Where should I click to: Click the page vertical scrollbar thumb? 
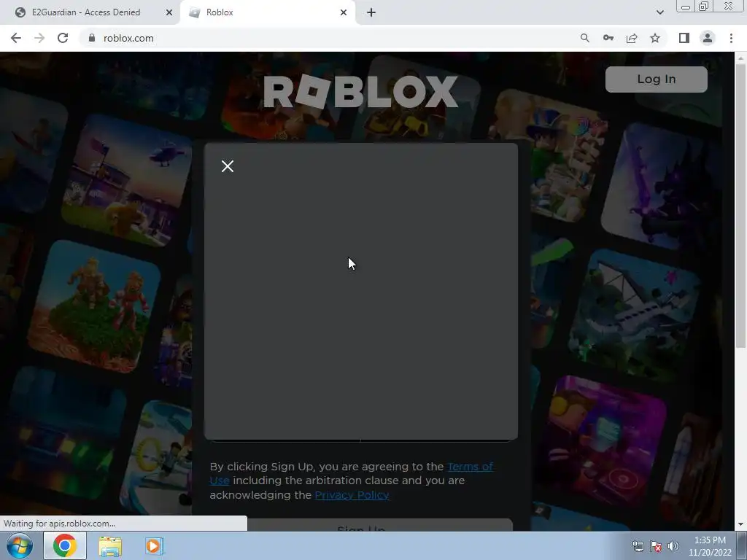[740, 206]
